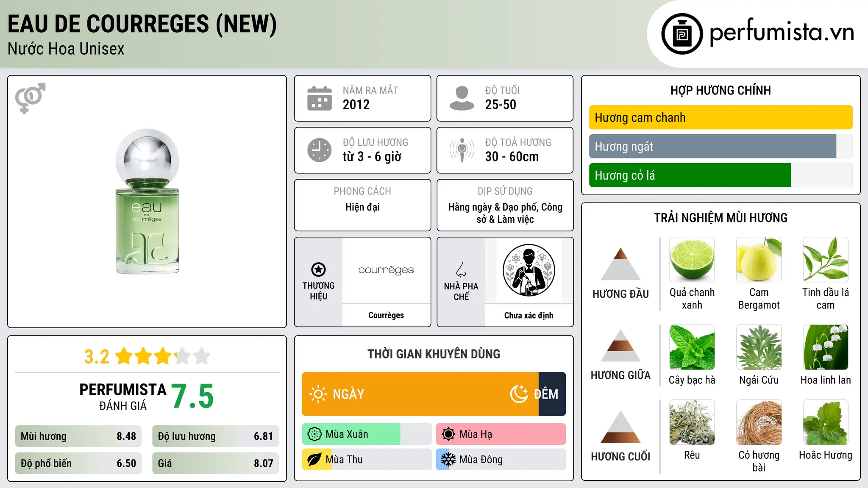
Task: Click the green Eau de Courrèges bottle image
Action: 147,201
